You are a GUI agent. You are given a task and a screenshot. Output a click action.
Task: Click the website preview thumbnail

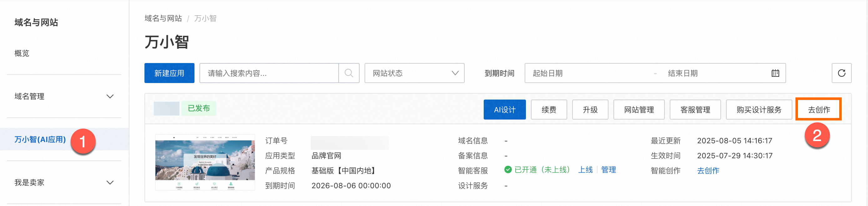tap(205, 162)
